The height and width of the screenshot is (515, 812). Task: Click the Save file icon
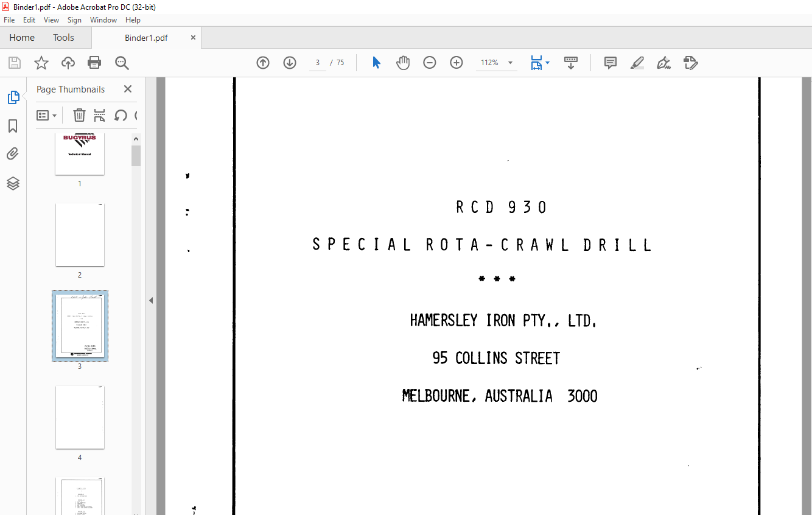(14, 63)
